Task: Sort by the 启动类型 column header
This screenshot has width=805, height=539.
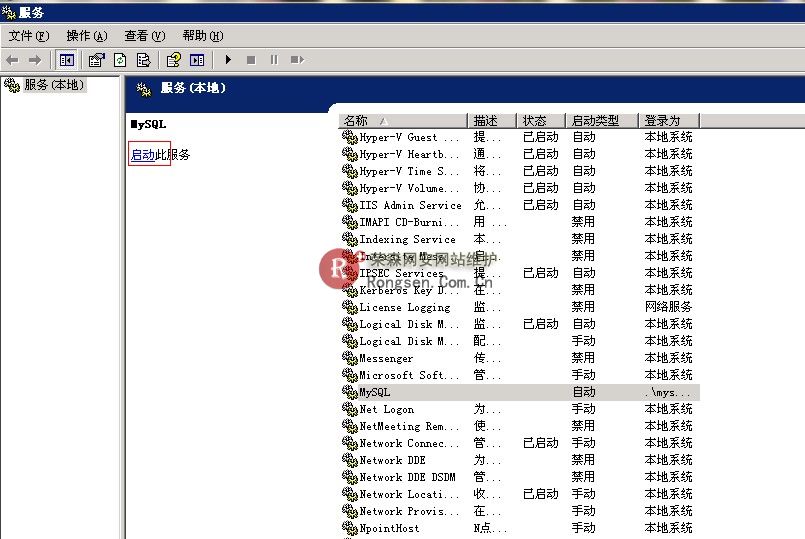Action: click(x=601, y=121)
